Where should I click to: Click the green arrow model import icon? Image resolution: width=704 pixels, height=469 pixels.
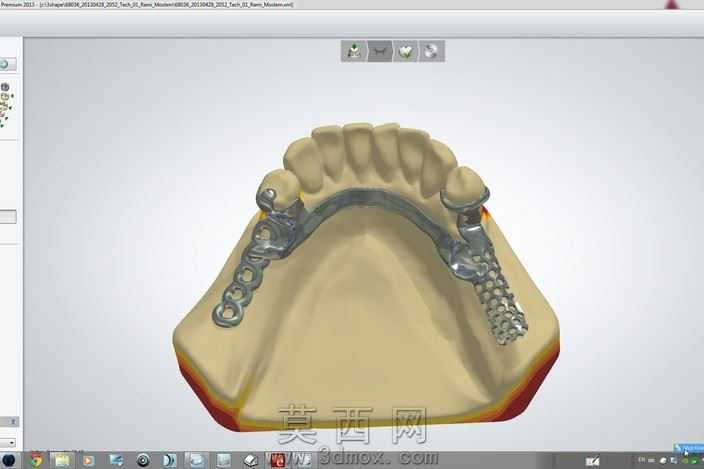pyautogui.click(x=354, y=51)
